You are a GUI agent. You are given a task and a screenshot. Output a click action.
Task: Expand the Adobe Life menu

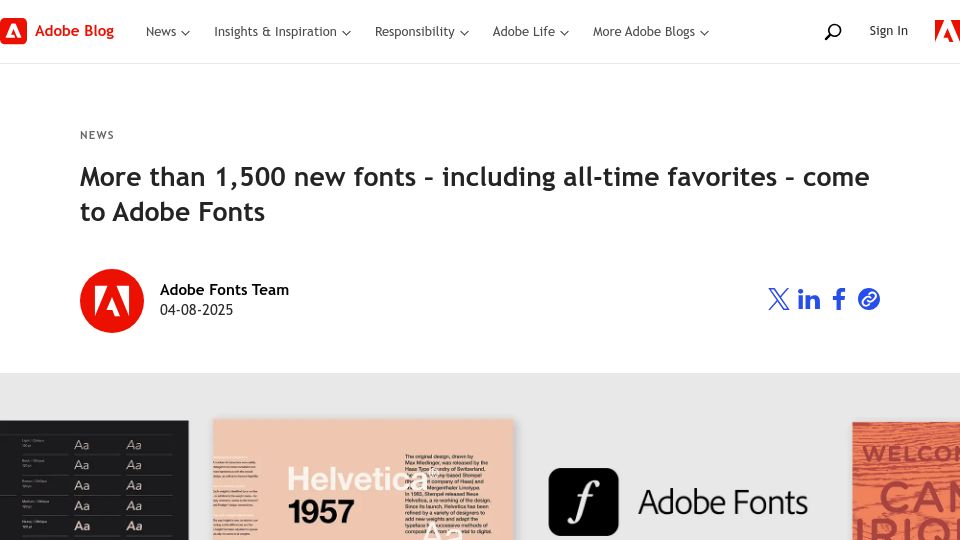point(531,32)
